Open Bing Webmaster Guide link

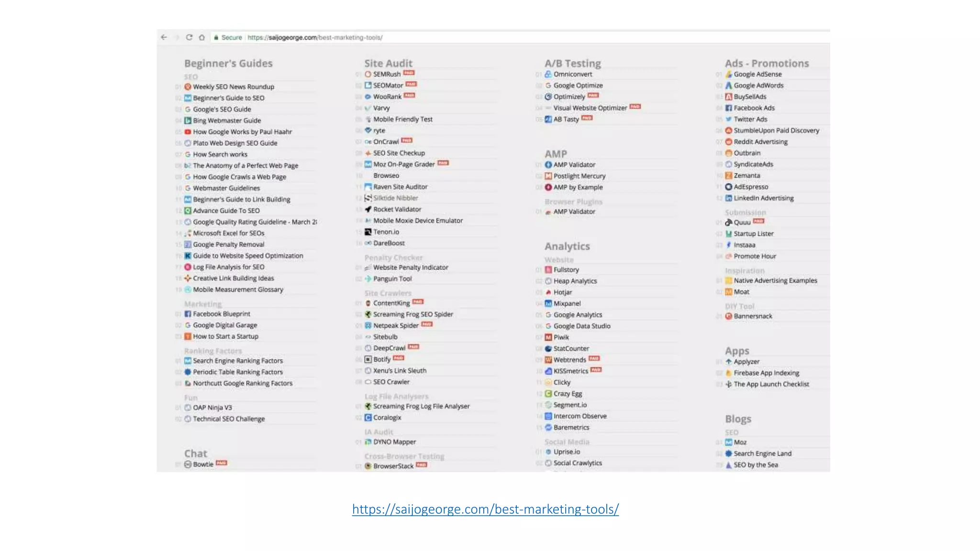click(227, 121)
